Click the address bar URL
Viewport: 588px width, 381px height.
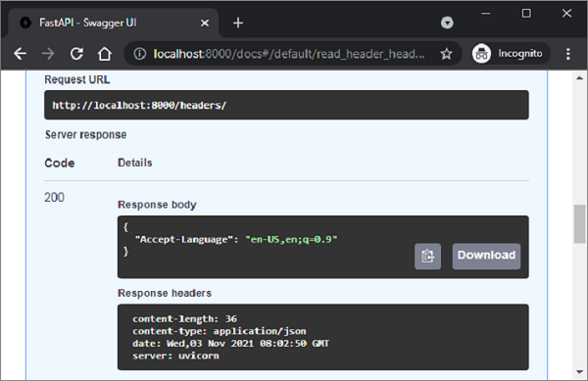coord(289,54)
